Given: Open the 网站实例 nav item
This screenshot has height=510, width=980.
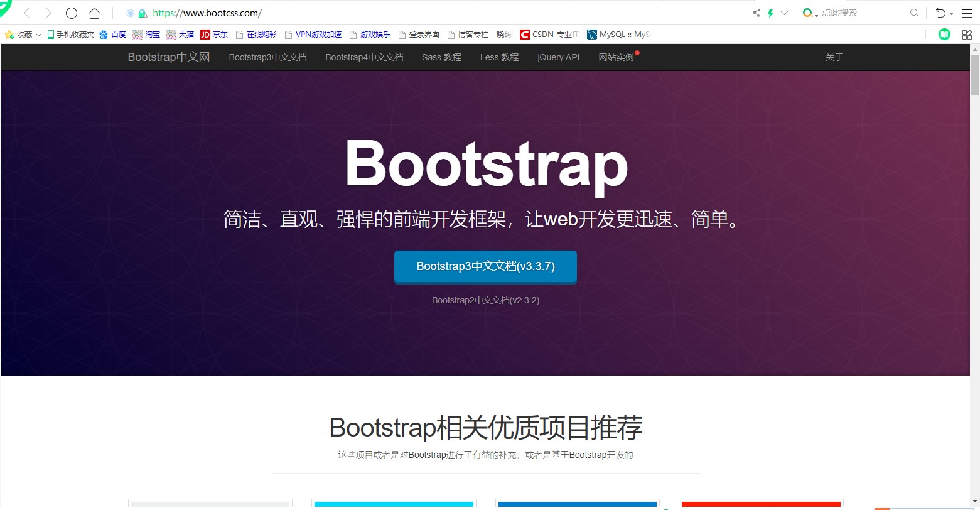Looking at the screenshot, I should pyautogui.click(x=616, y=57).
